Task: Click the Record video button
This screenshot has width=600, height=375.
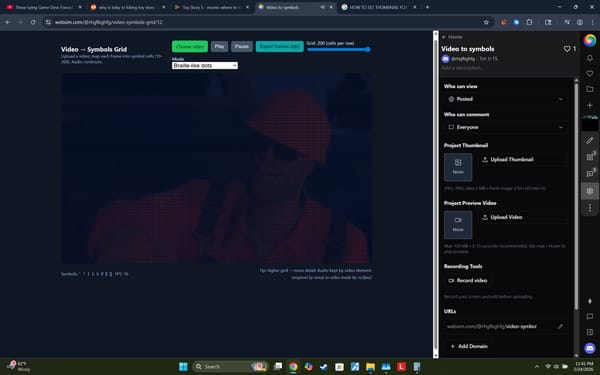Action: coord(468,280)
